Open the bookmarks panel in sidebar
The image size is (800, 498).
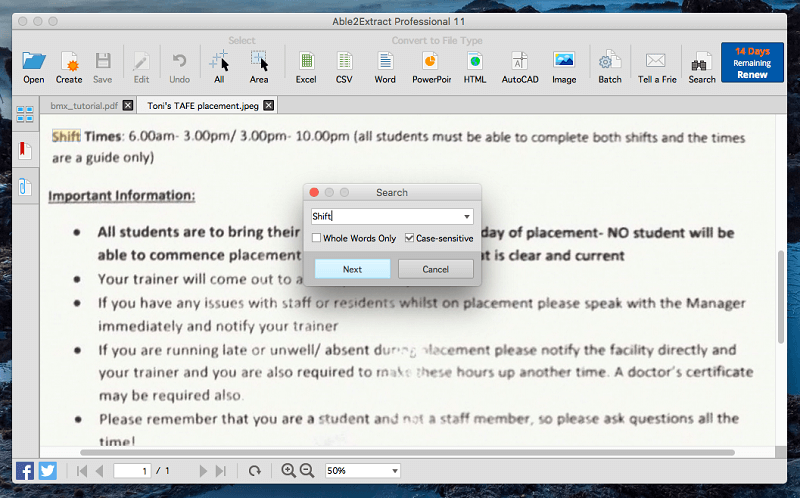click(x=25, y=151)
